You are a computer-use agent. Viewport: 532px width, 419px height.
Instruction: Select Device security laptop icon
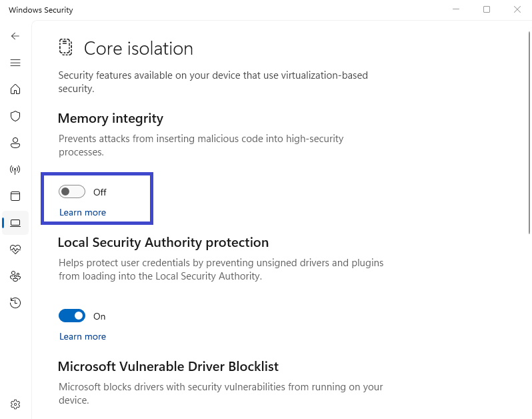15,223
